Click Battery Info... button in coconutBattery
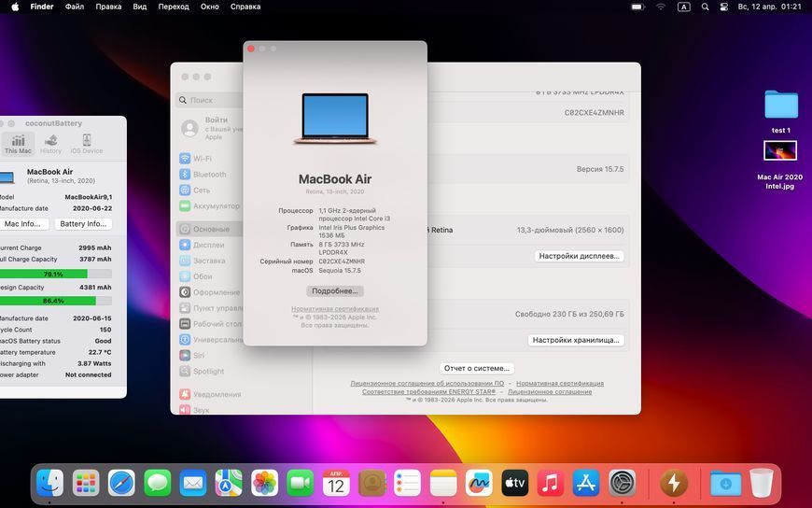The width and height of the screenshot is (812, 508). coord(83,224)
